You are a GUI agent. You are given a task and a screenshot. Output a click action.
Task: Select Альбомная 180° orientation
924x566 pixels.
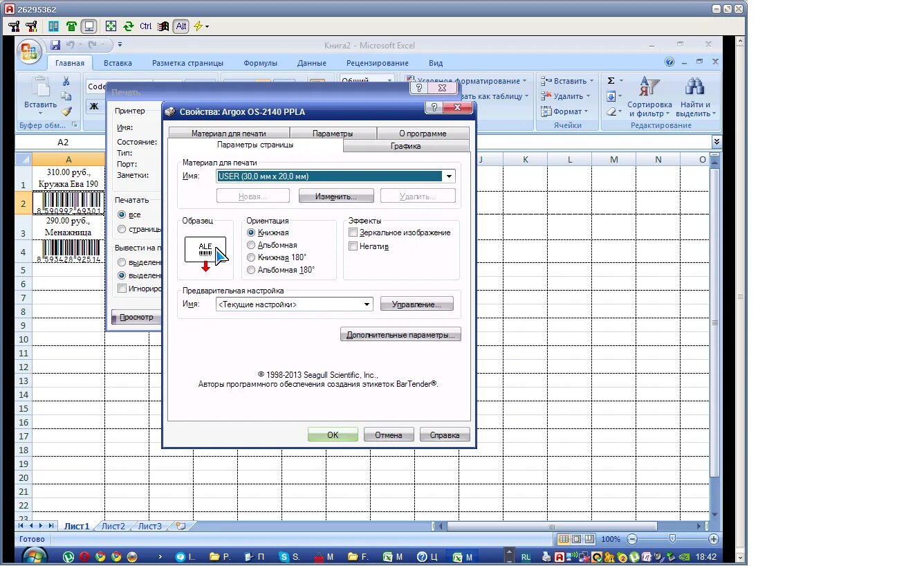(x=251, y=270)
